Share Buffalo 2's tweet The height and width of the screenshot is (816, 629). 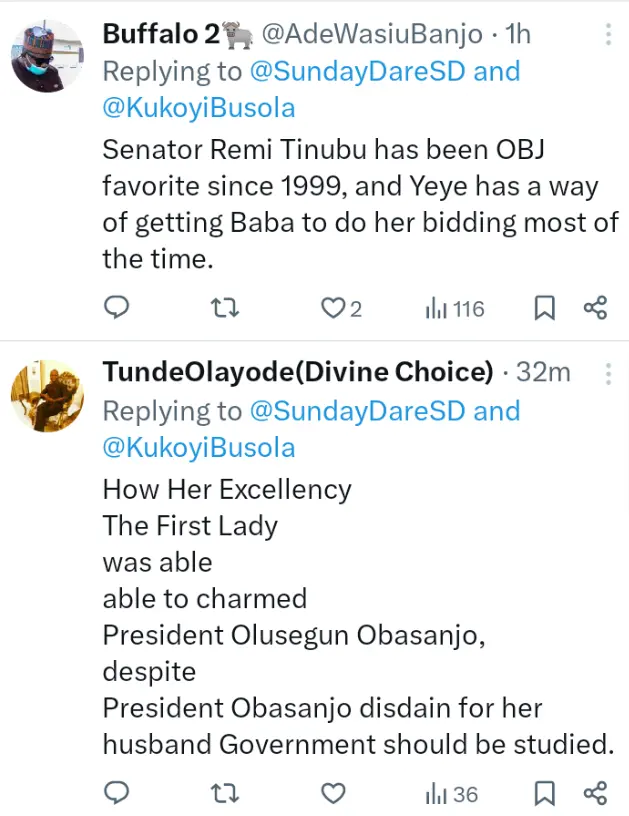pyautogui.click(x=595, y=309)
